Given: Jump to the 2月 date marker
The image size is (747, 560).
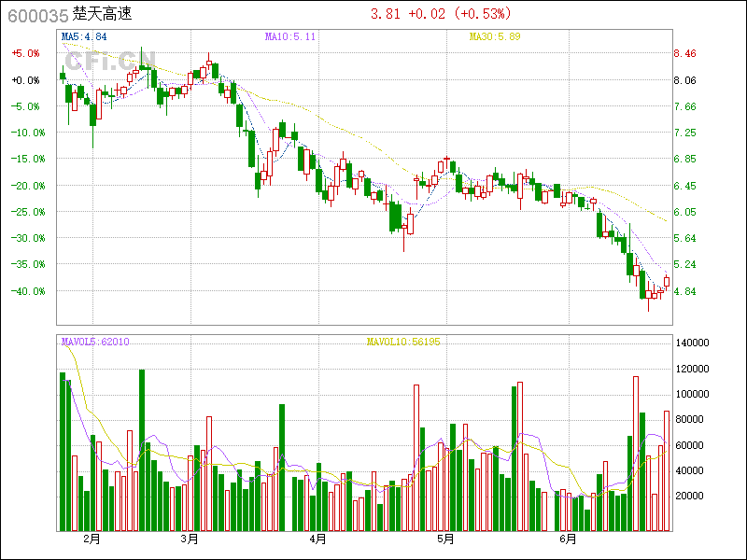Looking at the screenshot, I should tap(92, 539).
